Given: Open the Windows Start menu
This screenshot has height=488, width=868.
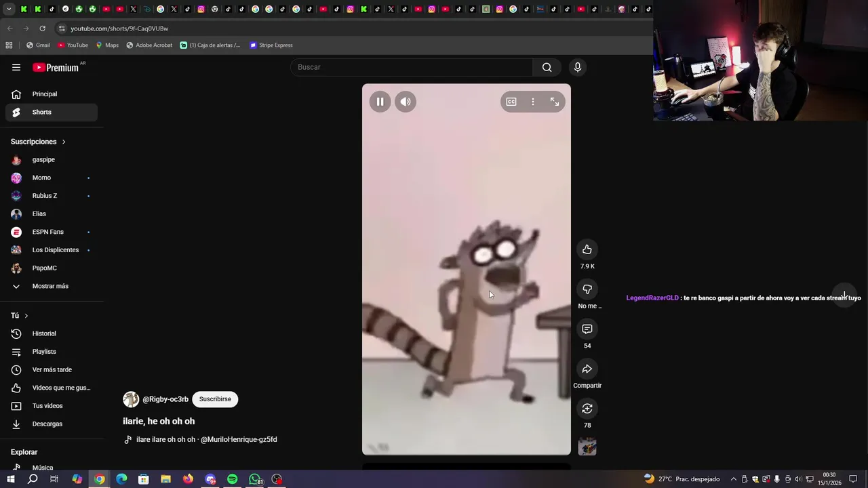Looking at the screenshot, I should point(10,479).
